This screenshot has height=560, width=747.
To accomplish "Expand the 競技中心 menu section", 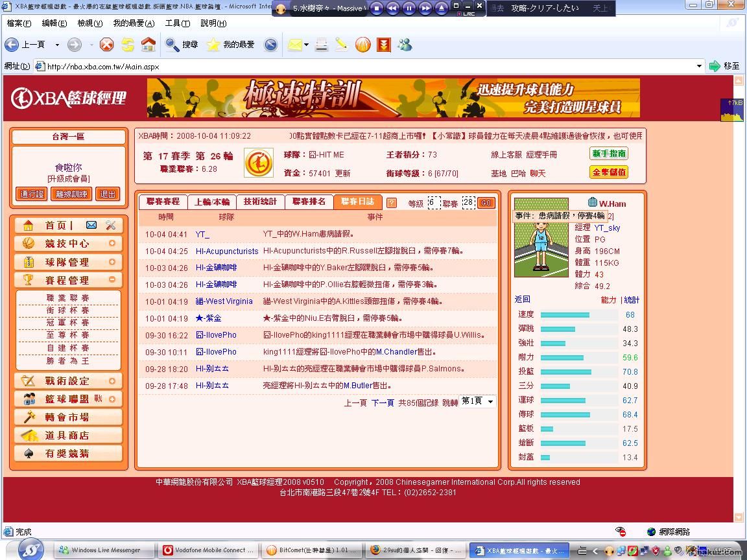I will [112, 244].
